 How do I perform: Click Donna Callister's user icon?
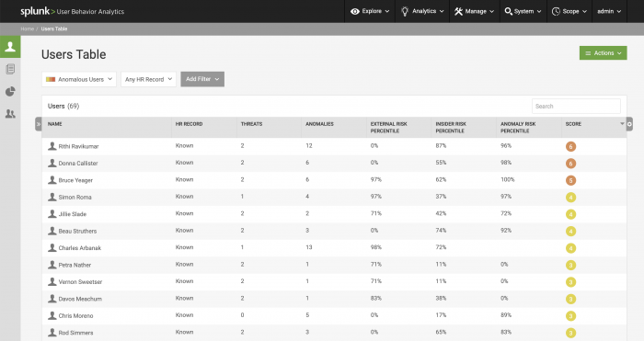click(52, 163)
